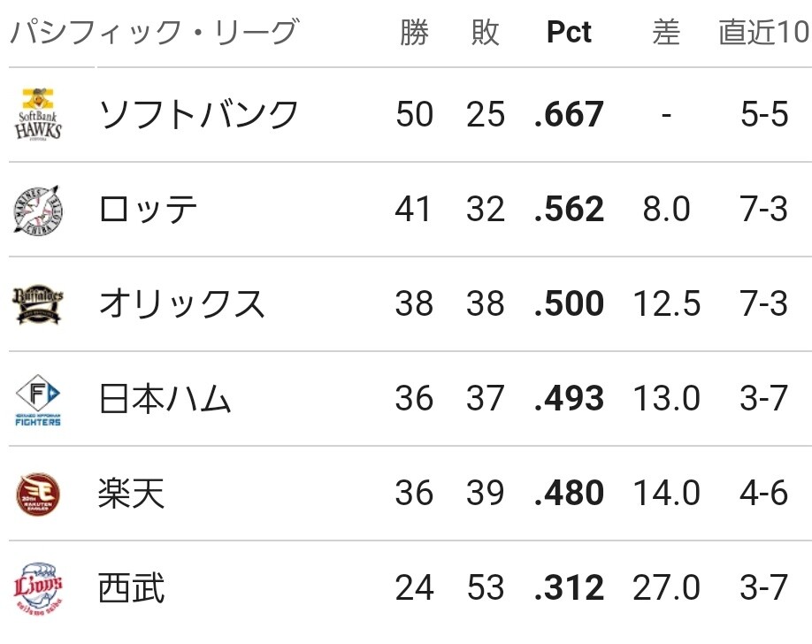Image resolution: width=812 pixels, height=644 pixels.
Task: Click the 敗 losses column header
Action: pyautogui.click(x=486, y=32)
